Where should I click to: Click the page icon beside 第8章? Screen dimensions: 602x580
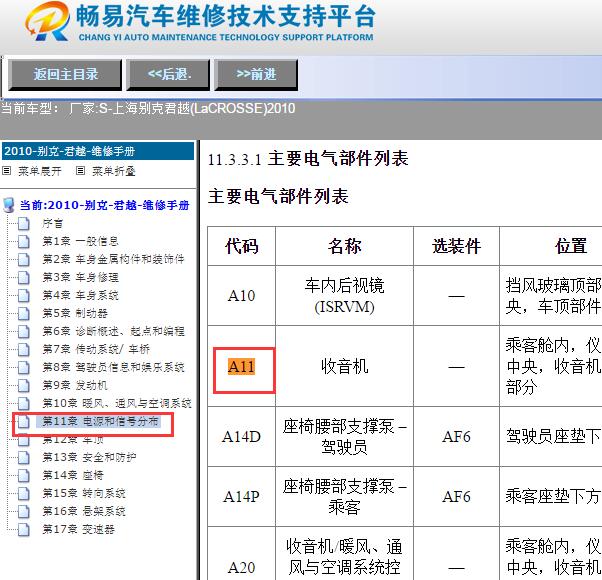pos(24,367)
